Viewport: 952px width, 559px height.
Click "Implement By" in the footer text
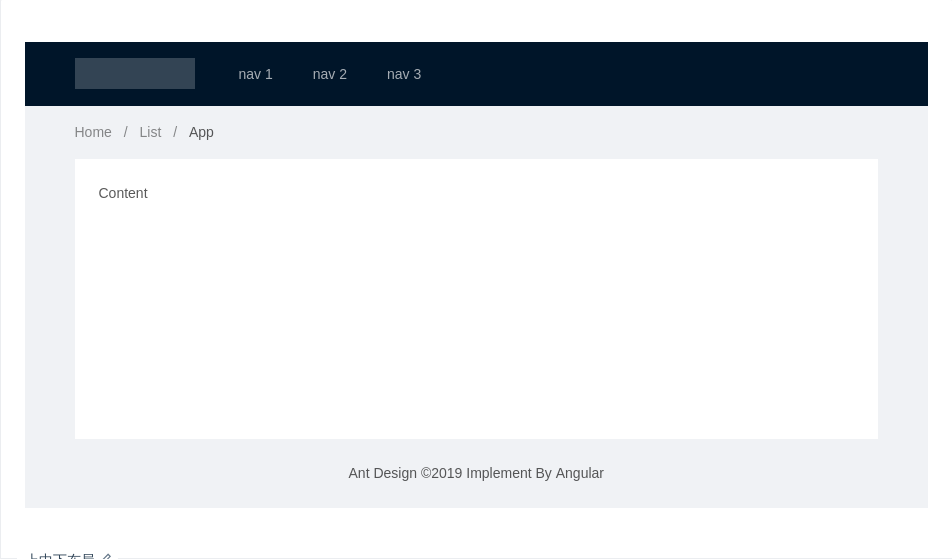(x=508, y=473)
